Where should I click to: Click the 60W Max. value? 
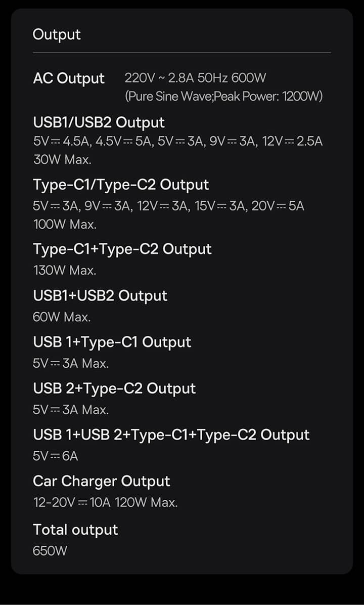point(62,317)
